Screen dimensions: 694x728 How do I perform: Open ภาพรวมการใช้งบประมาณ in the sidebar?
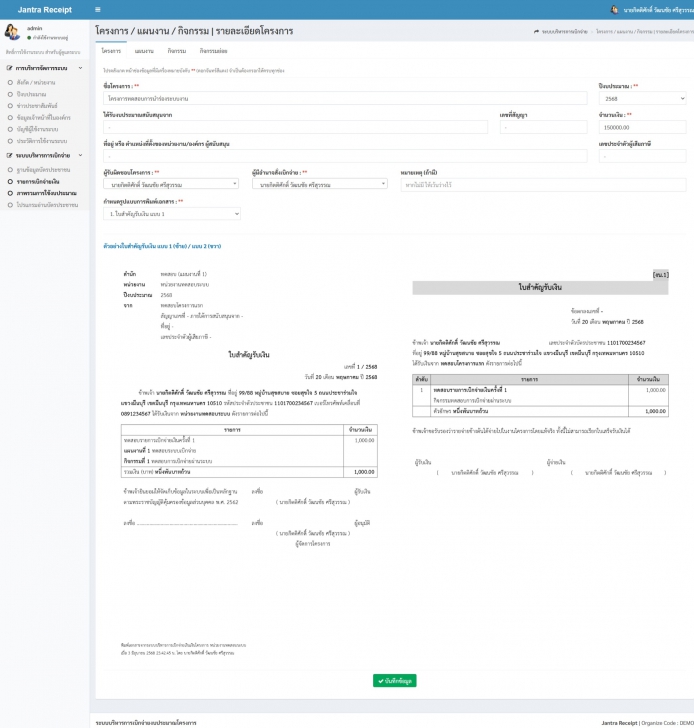[46, 193]
